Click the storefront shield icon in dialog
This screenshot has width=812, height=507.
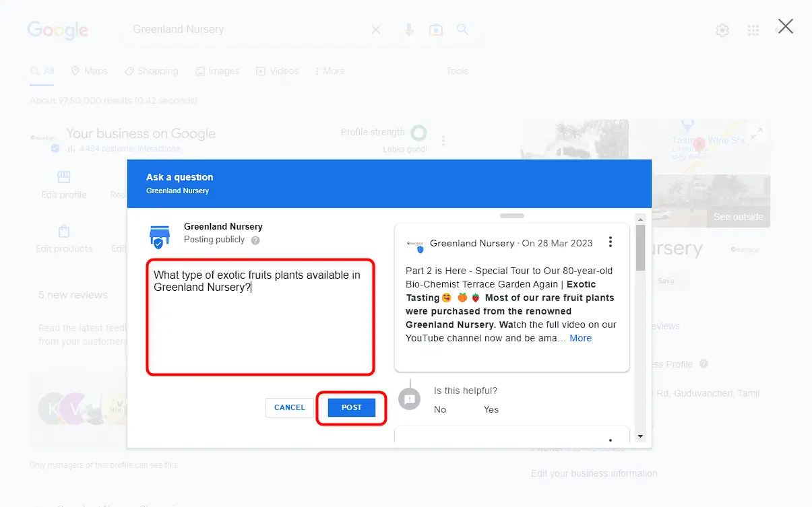click(159, 237)
